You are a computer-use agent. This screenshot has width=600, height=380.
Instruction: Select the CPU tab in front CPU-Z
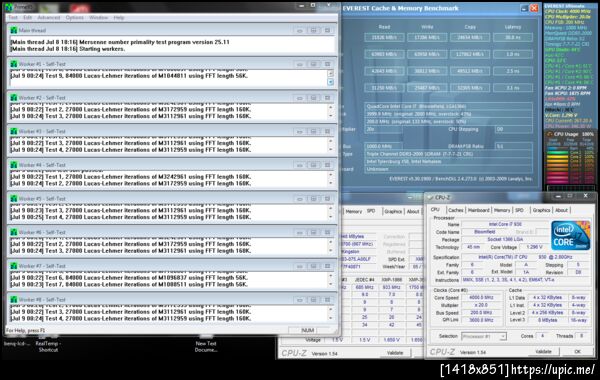pyautogui.click(x=435, y=210)
